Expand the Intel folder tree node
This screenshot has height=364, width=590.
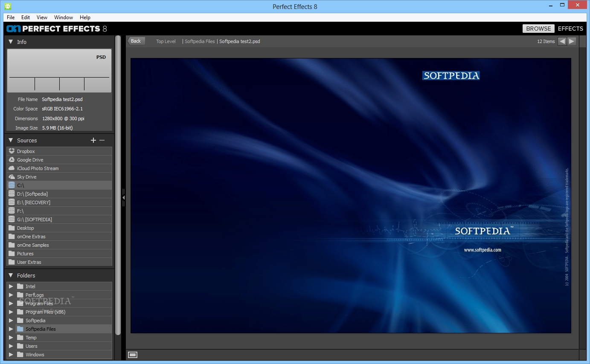coord(11,286)
